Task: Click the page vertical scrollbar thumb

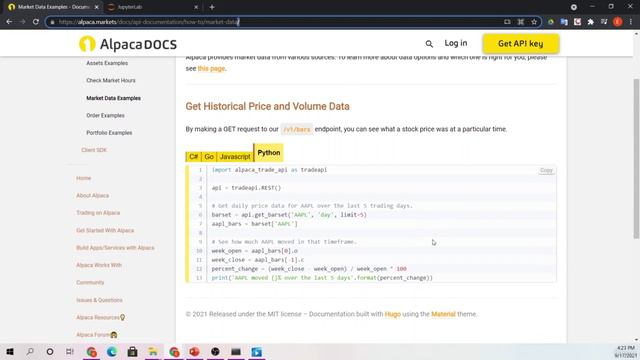Action: pos(636,159)
